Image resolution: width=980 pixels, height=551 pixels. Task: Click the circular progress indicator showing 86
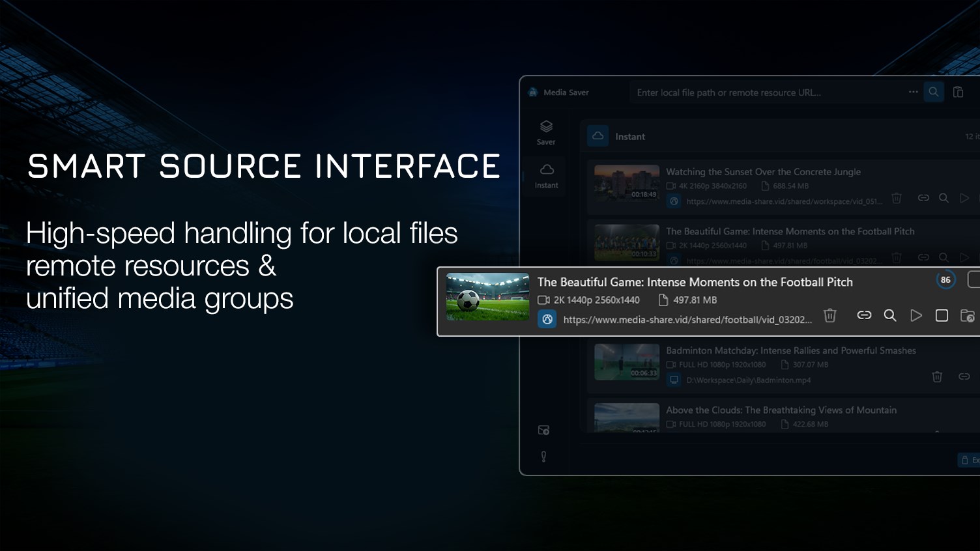945,280
